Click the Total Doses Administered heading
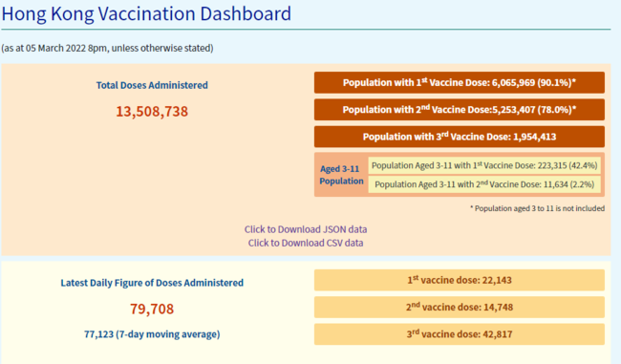Viewport: 621px width, 364px height. pyautogui.click(x=152, y=85)
